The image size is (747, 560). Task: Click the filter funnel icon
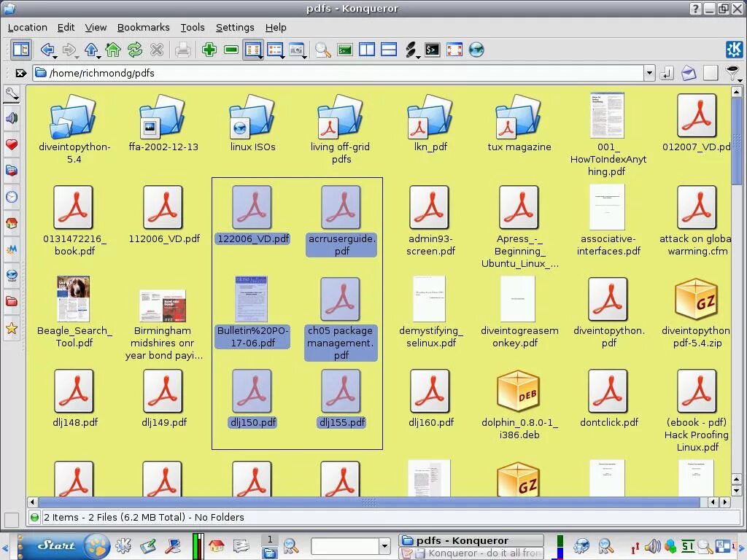pos(732,73)
